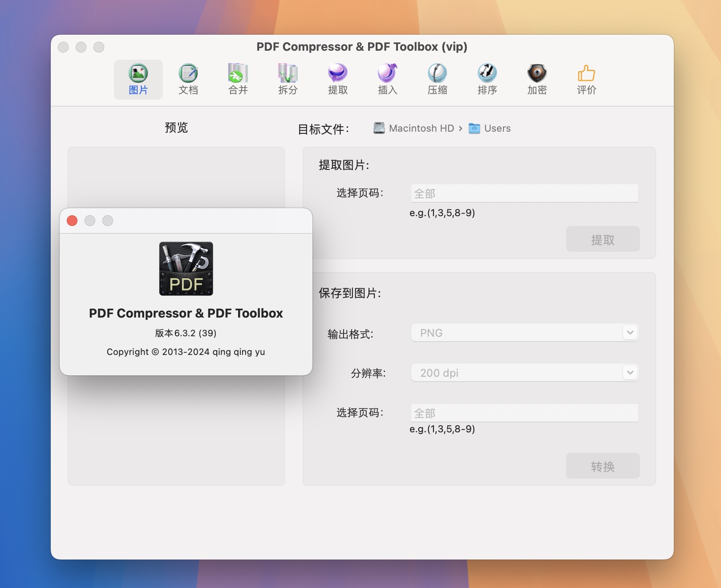
Task: Select the 插入 insert tool
Action: (386, 79)
